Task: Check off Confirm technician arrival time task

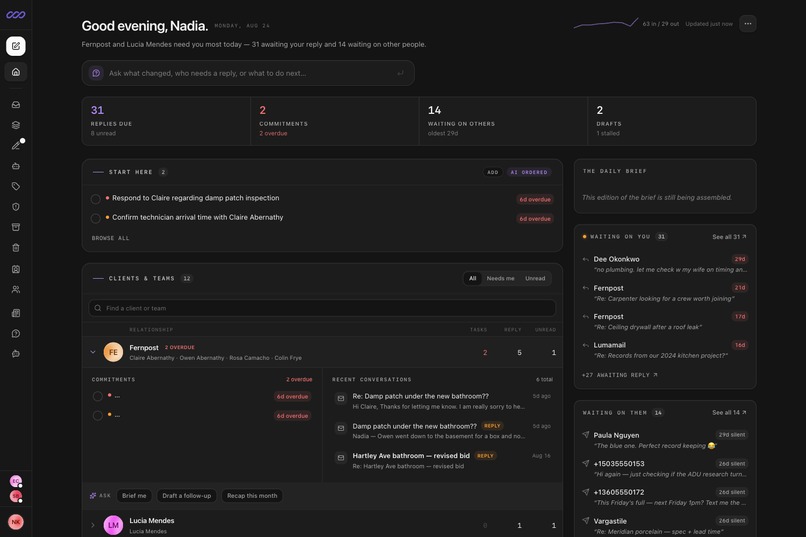Action: 96,218
